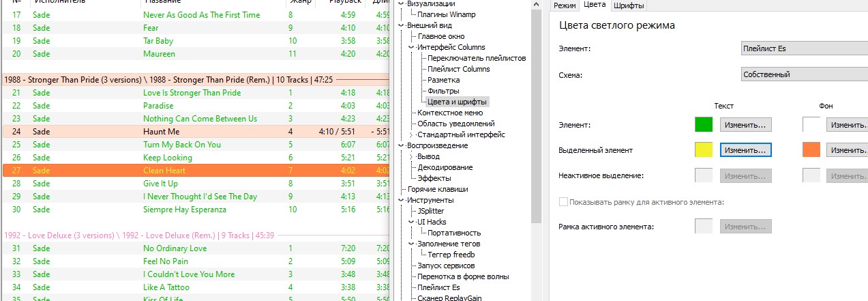
Task: Expand the Стандартный интерфейс tree node
Action: [x=411, y=134]
